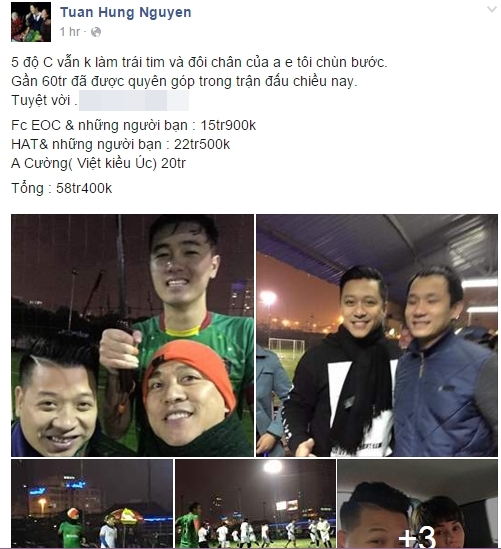Open the poster's profile picture thumbnail
Viewport: 501px width, 549px height.
coord(31,22)
